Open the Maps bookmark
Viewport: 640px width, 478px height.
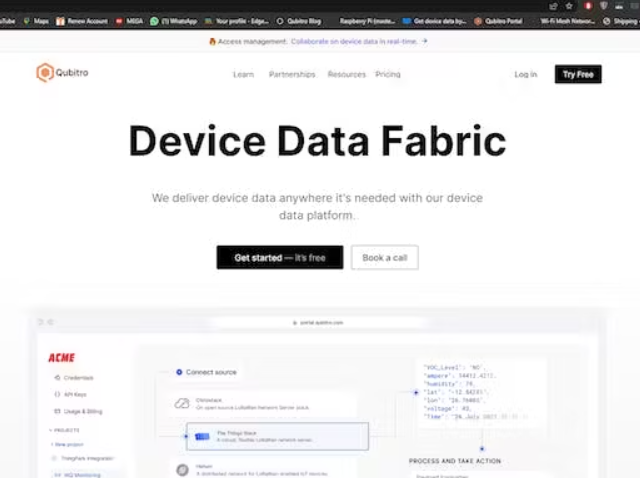pyautogui.click(x=37, y=20)
